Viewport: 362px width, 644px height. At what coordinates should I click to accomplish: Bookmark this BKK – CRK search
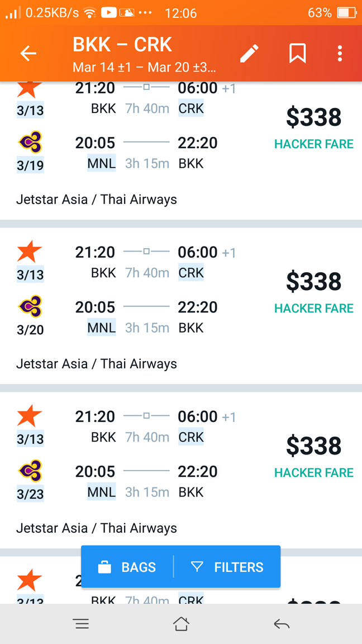[298, 54]
